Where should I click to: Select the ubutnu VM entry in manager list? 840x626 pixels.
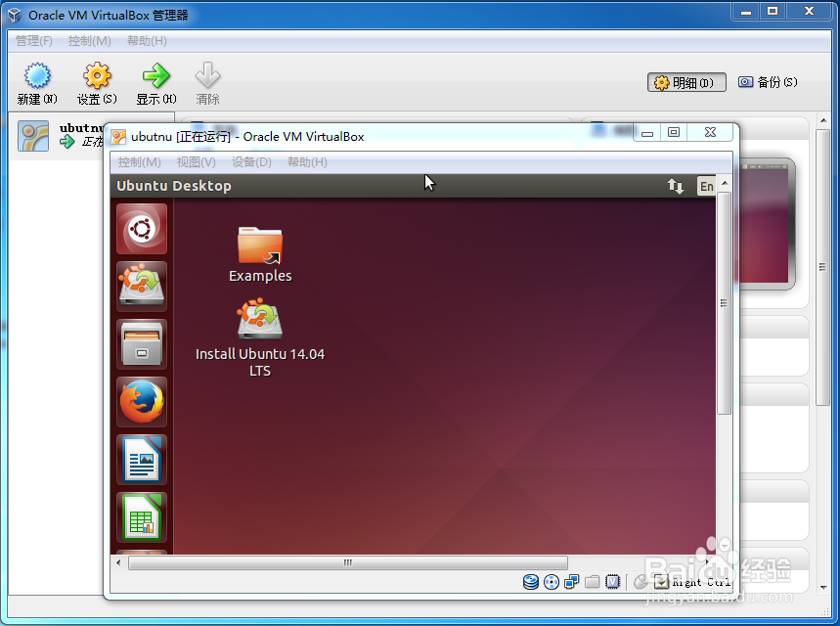pyautogui.click(x=59, y=136)
